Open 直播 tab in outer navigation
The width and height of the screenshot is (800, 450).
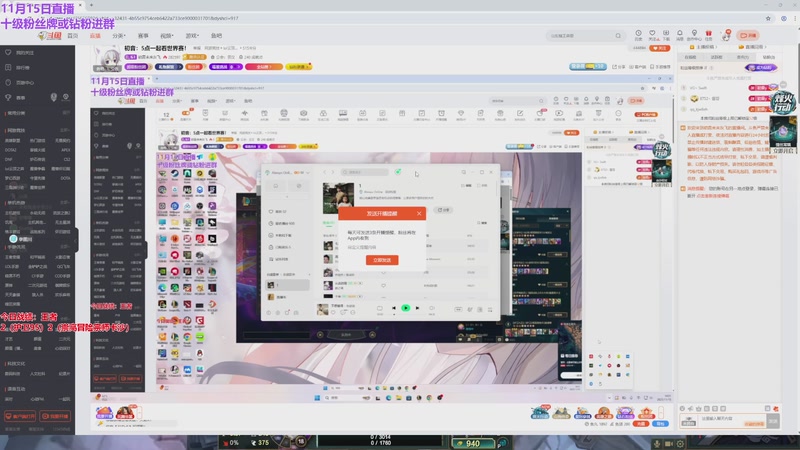(x=95, y=36)
